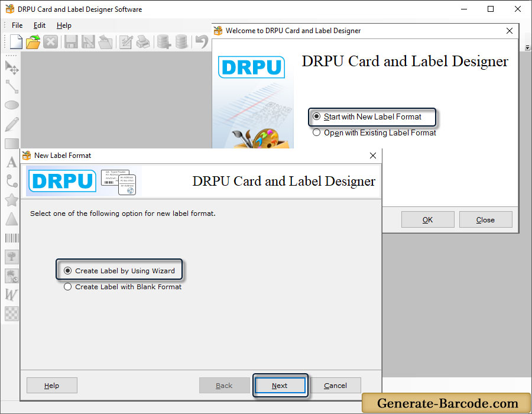Close the Welcome dialog with X

coord(510,31)
